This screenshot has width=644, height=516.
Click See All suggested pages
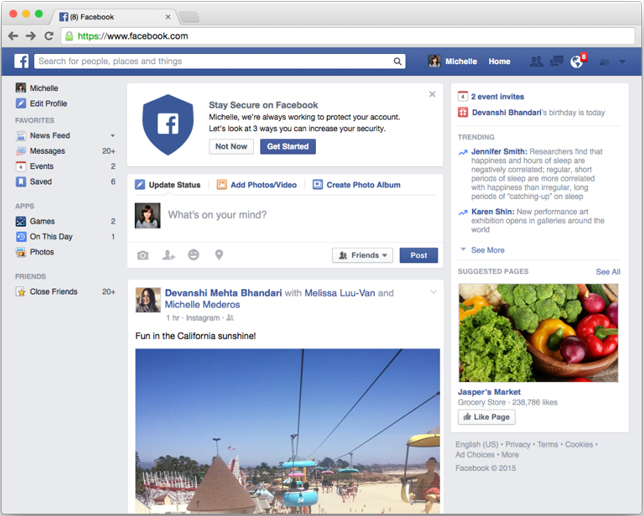tap(608, 272)
